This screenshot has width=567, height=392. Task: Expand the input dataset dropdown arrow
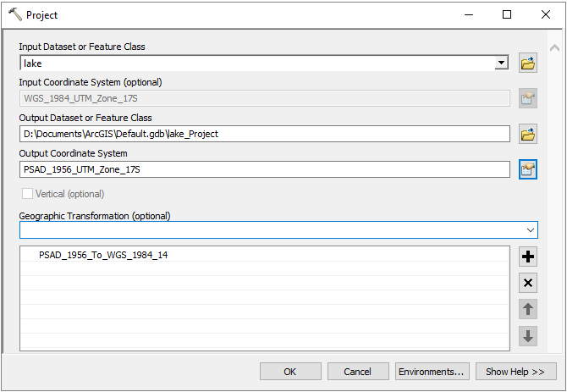pos(501,63)
